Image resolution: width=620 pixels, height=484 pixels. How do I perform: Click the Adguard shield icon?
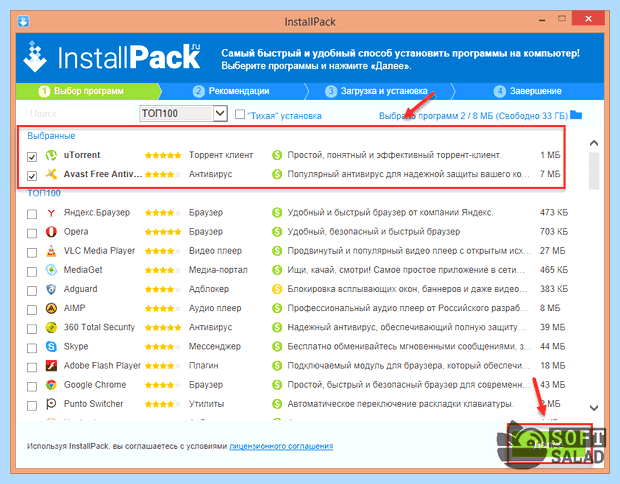pyautogui.click(x=51, y=289)
